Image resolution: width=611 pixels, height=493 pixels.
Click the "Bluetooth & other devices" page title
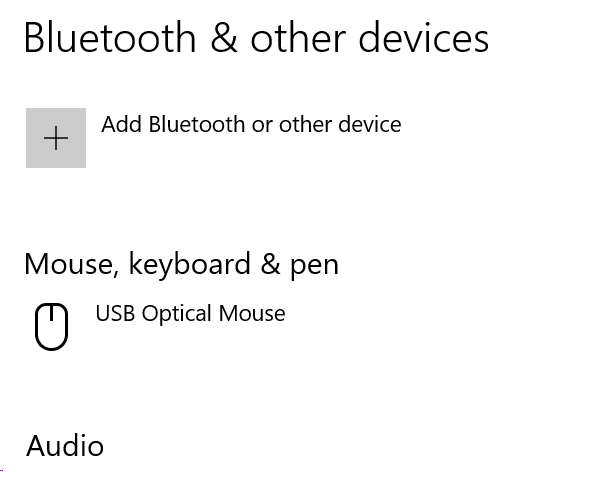[x=256, y=38]
